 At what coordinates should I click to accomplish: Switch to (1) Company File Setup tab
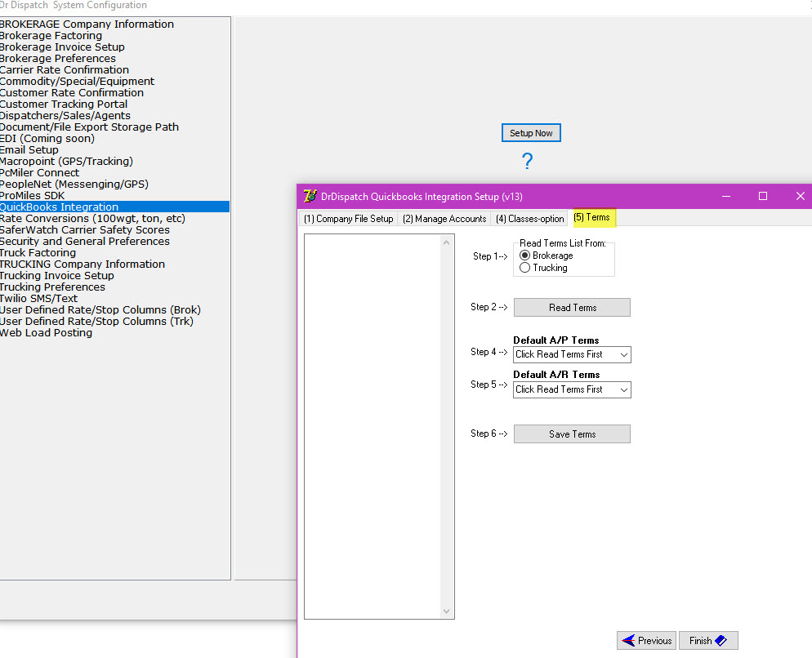(349, 219)
